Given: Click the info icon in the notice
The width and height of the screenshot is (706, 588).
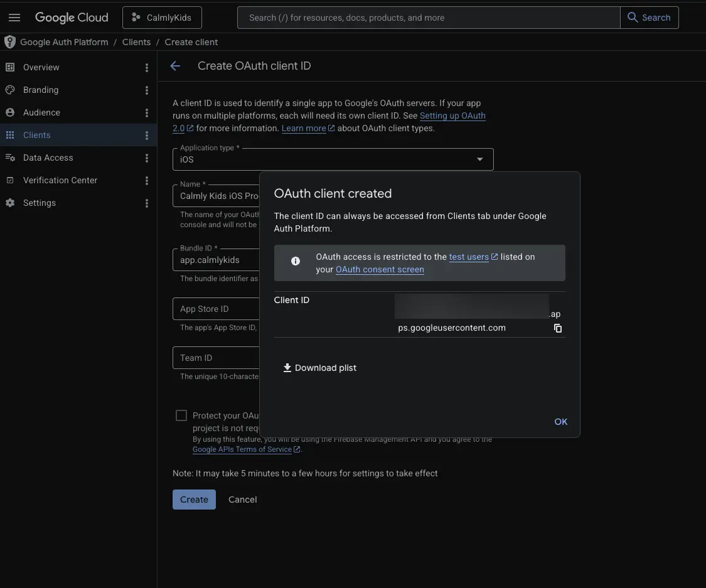Looking at the screenshot, I should [x=296, y=261].
